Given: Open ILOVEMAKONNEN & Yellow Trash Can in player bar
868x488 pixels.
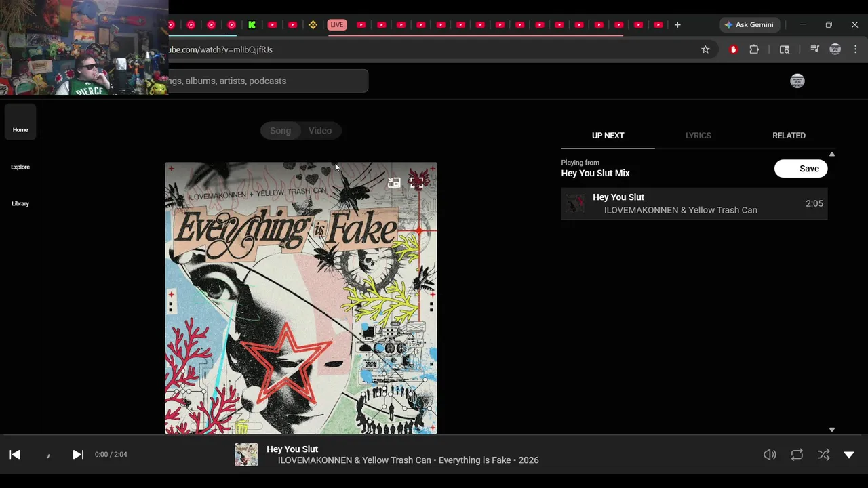Looking at the screenshot, I should point(354,460).
